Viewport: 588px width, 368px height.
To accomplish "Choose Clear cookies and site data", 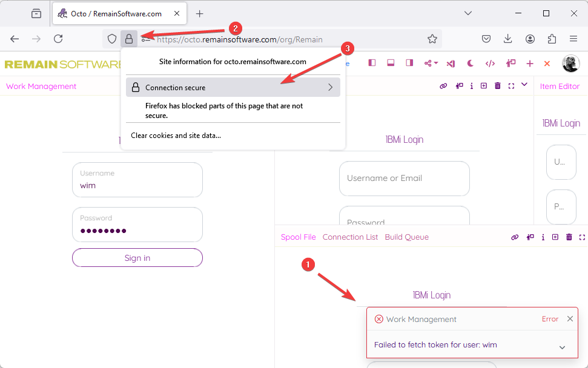I will coord(176,136).
